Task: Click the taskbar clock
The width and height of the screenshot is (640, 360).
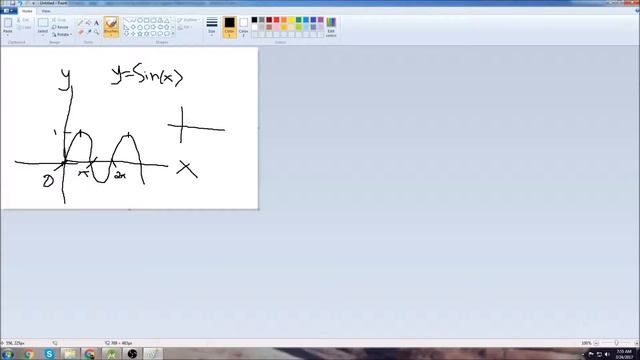Action: pyautogui.click(x=624, y=354)
